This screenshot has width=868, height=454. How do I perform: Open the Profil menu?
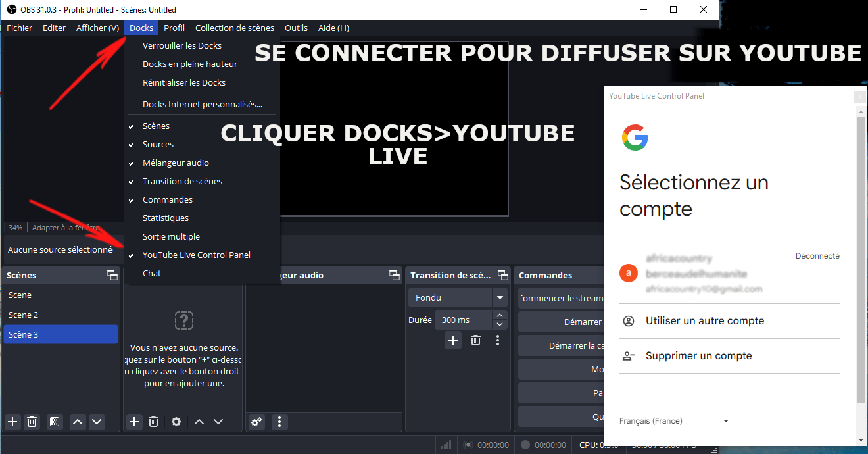pyautogui.click(x=174, y=28)
